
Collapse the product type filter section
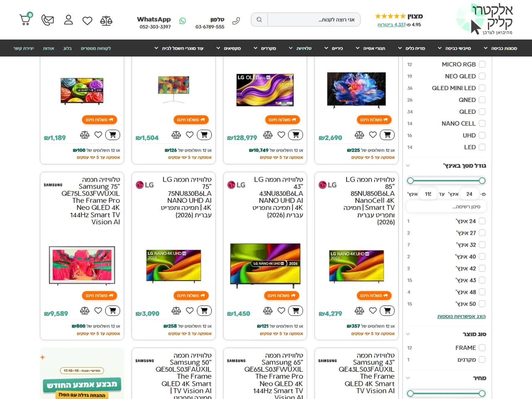(408, 334)
